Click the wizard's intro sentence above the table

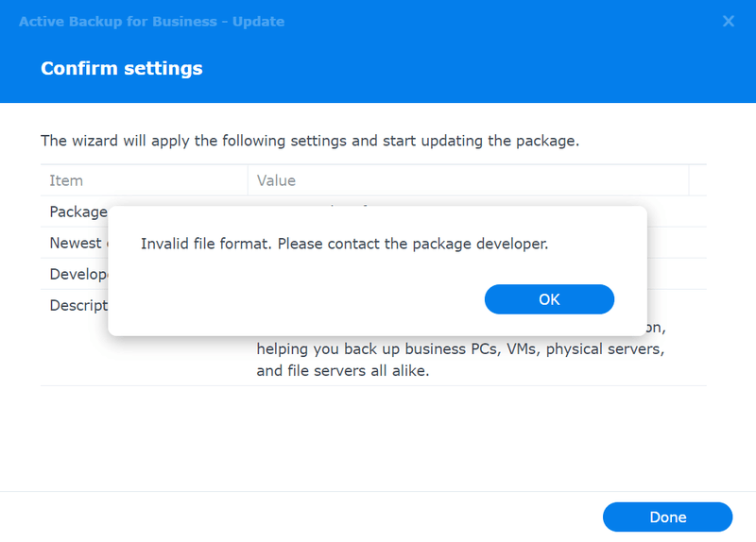click(309, 142)
